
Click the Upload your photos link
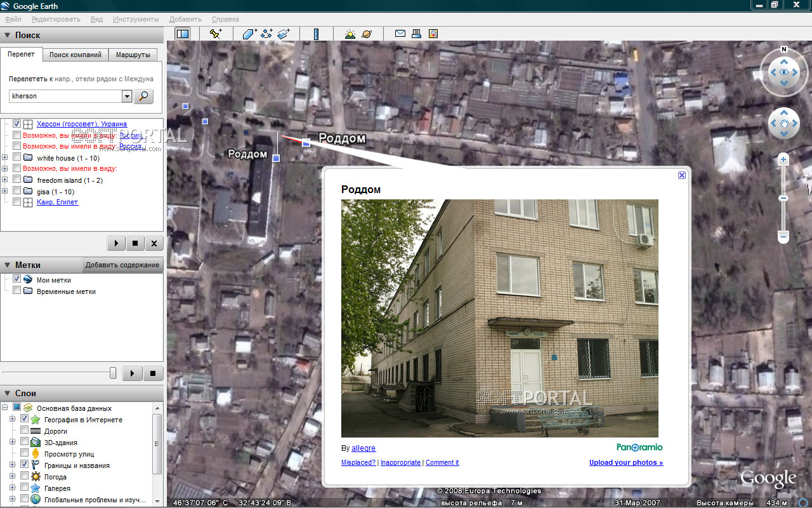click(x=626, y=462)
